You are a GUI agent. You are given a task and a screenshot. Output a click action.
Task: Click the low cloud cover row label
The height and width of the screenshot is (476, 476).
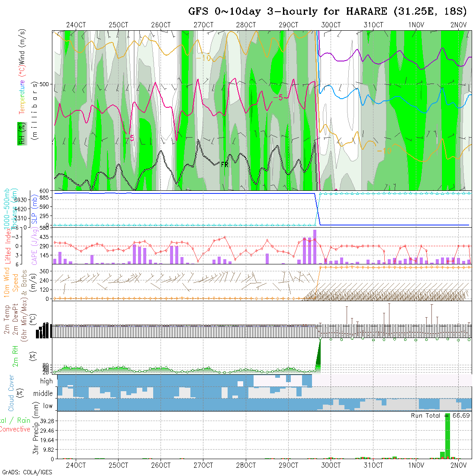[48, 405]
